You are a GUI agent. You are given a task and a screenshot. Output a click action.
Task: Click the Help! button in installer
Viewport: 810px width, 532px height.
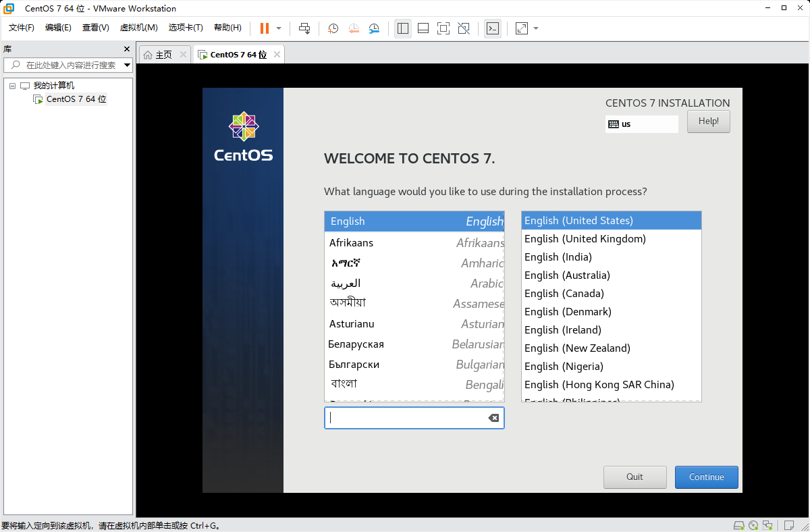tap(709, 122)
